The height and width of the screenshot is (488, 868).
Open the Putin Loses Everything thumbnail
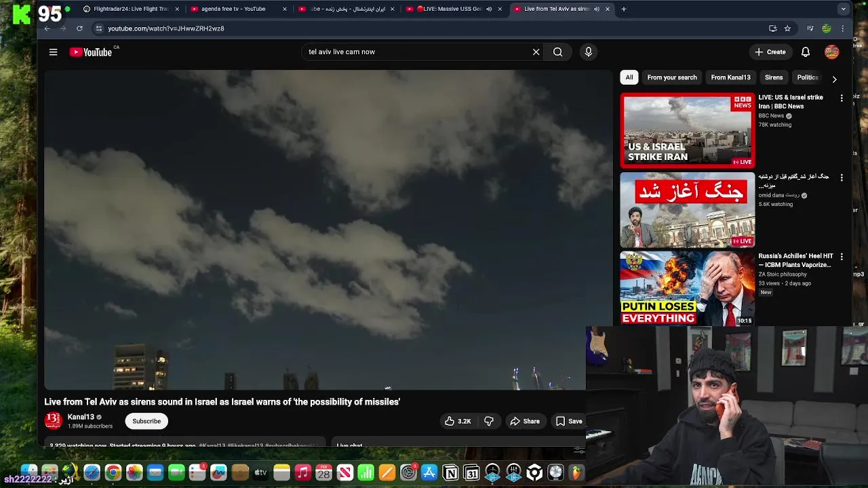pyautogui.click(x=688, y=289)
